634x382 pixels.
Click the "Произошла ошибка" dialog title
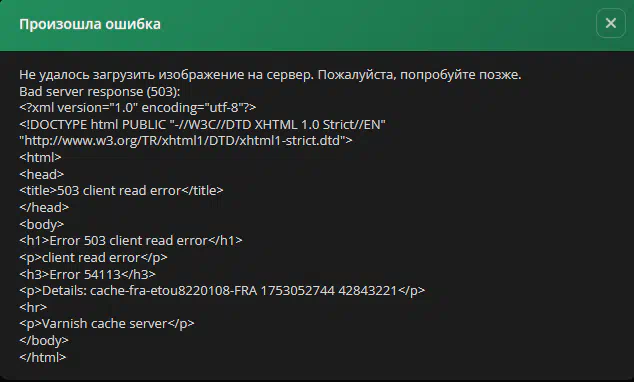pos(90,24)
